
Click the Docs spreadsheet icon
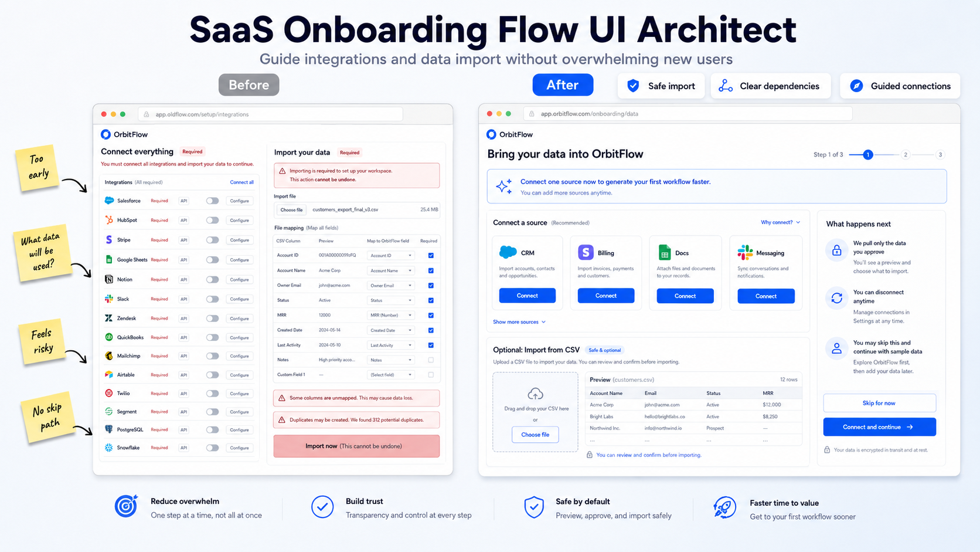coord(664,252)
